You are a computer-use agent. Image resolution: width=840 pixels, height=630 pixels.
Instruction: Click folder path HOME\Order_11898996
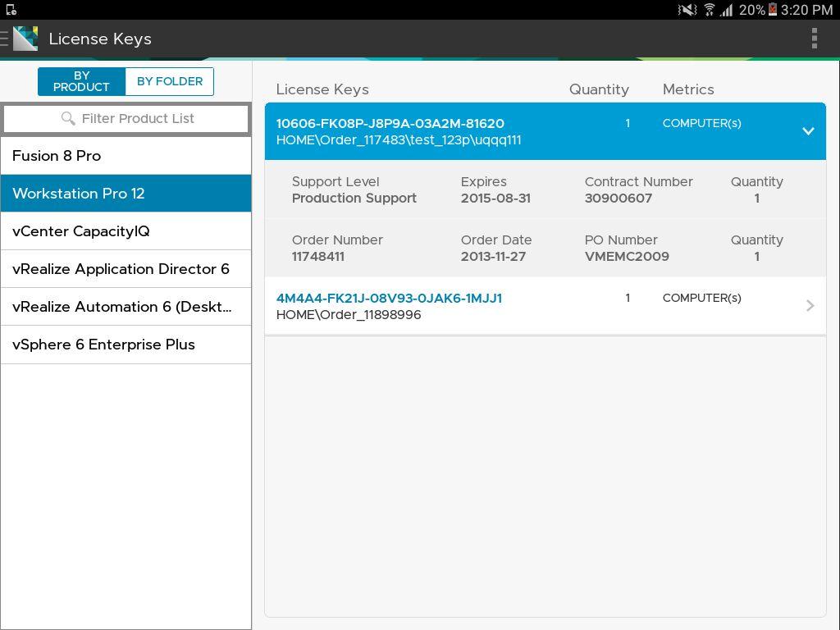(x=348, y=314)
